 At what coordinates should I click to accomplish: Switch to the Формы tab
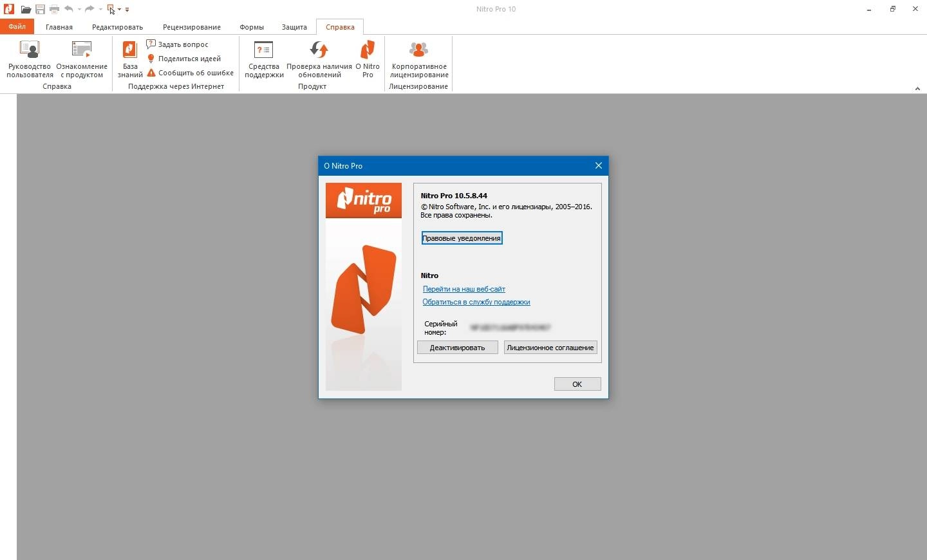[x=252, y=27]
